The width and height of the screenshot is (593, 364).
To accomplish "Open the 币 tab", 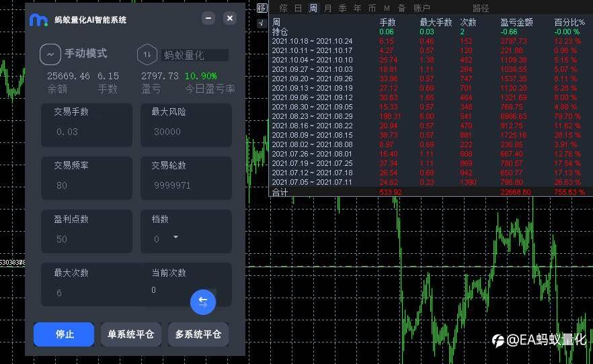I will coord(372,8).
